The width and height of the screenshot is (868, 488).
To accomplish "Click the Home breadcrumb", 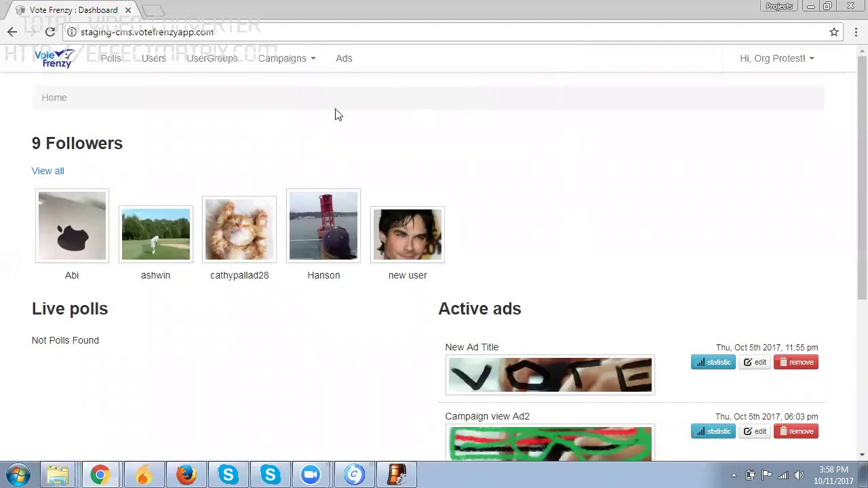I will pos(54,98).
